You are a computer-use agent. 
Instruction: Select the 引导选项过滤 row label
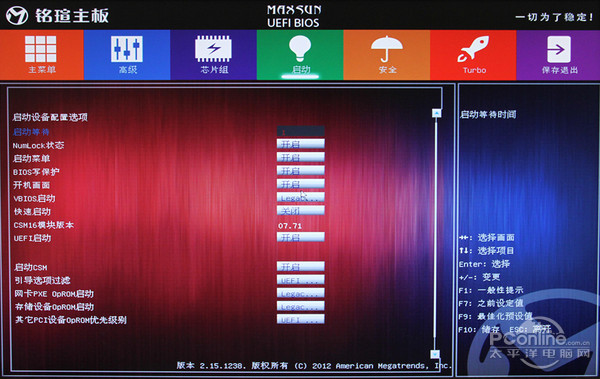point(42,281)
